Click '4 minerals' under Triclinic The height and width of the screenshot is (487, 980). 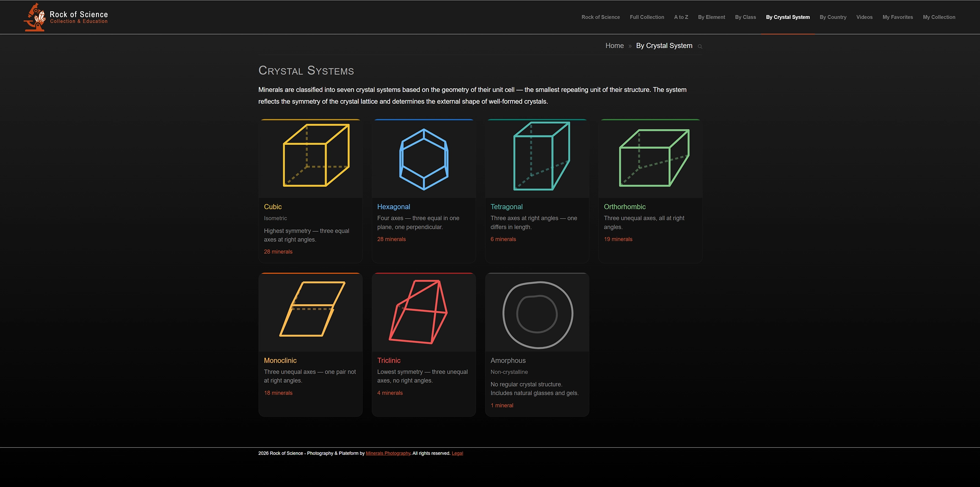click(x=390, y=393)
